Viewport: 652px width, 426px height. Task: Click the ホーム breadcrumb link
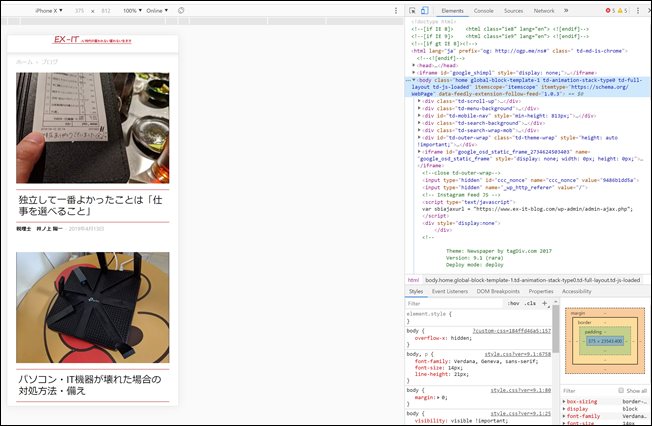[x=24, y=62]
